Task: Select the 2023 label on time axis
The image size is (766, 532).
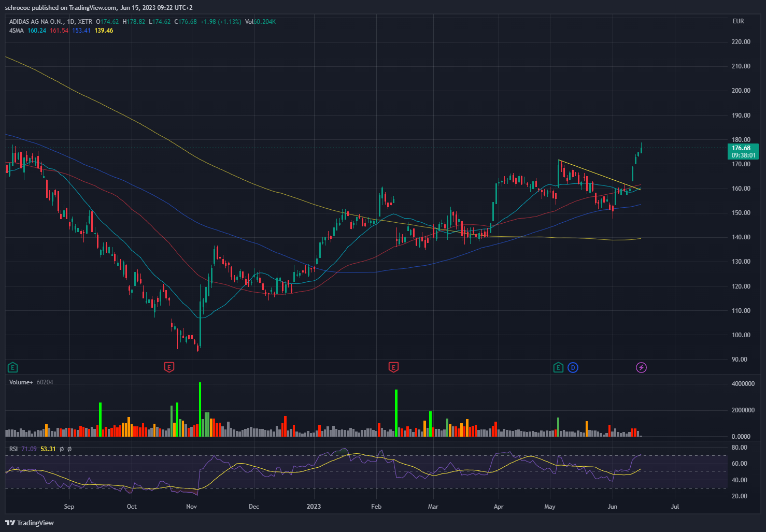Action: pyautogui.click(x=314, y=507)
